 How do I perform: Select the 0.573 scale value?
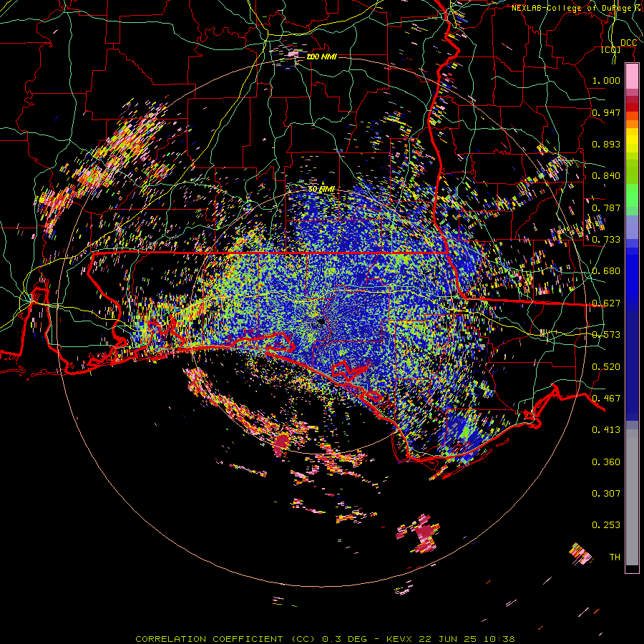point(606,335)
